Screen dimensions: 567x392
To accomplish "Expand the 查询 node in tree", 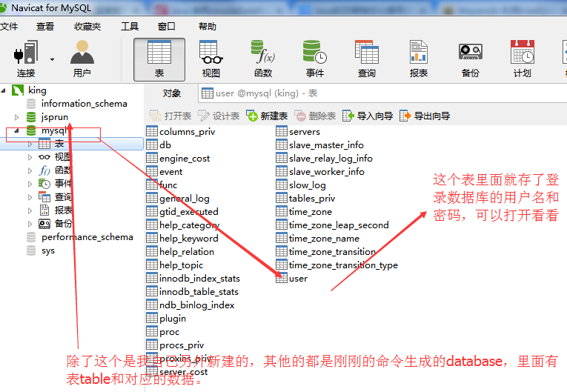I will (x=30, y=197).
